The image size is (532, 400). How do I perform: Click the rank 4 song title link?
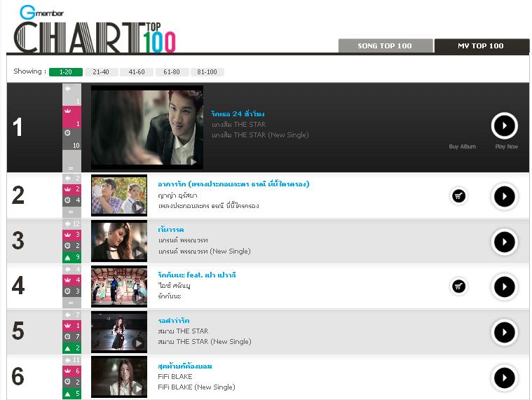(197, 275)
